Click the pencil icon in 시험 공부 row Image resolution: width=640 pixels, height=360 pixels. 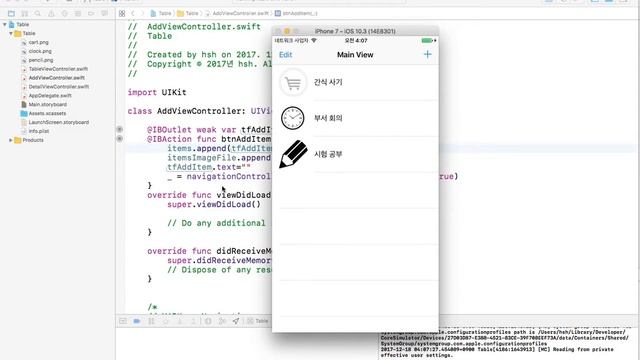point(293,154)
